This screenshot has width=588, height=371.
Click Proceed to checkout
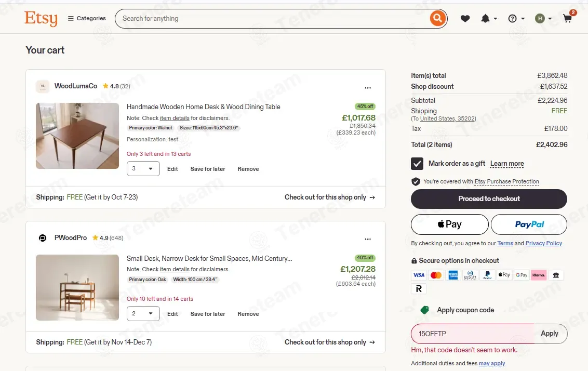tap(489, 199)
